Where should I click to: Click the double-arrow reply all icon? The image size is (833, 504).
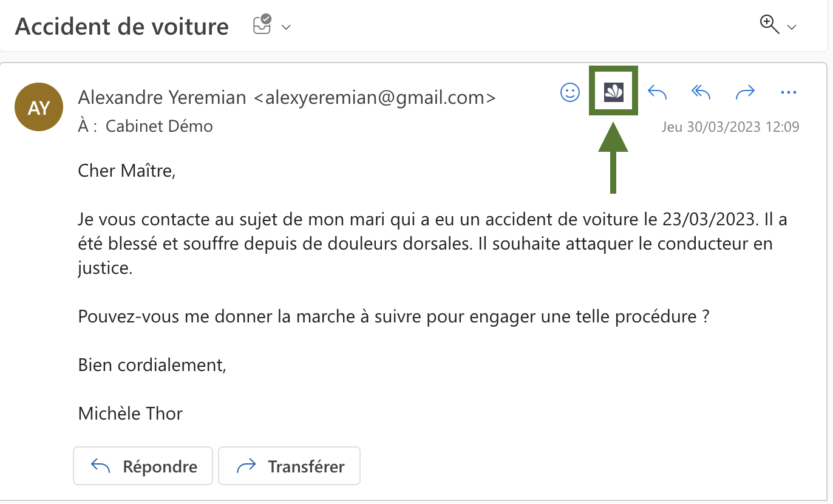click(x=701, y=92)
